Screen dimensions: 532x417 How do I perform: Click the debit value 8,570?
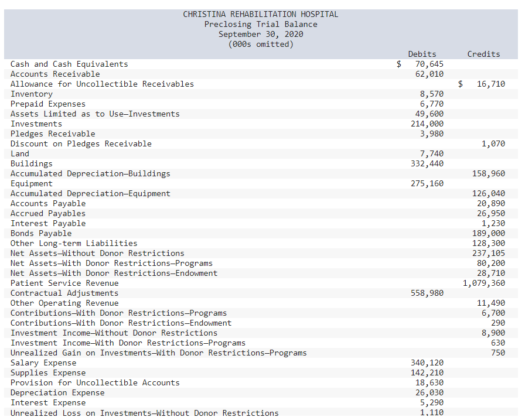(432, 94)
